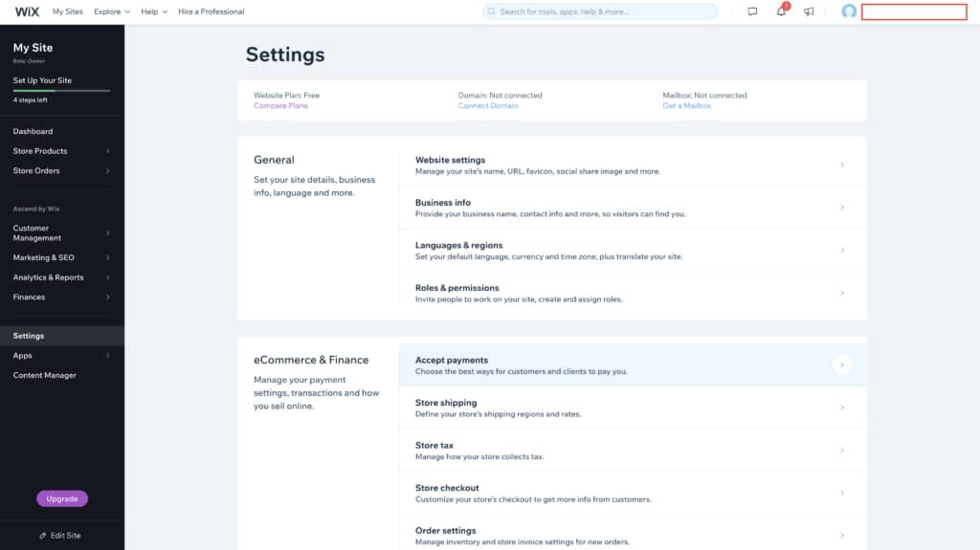
Task: Click the 4 steps left text
Action: click(x=30, y=100)
